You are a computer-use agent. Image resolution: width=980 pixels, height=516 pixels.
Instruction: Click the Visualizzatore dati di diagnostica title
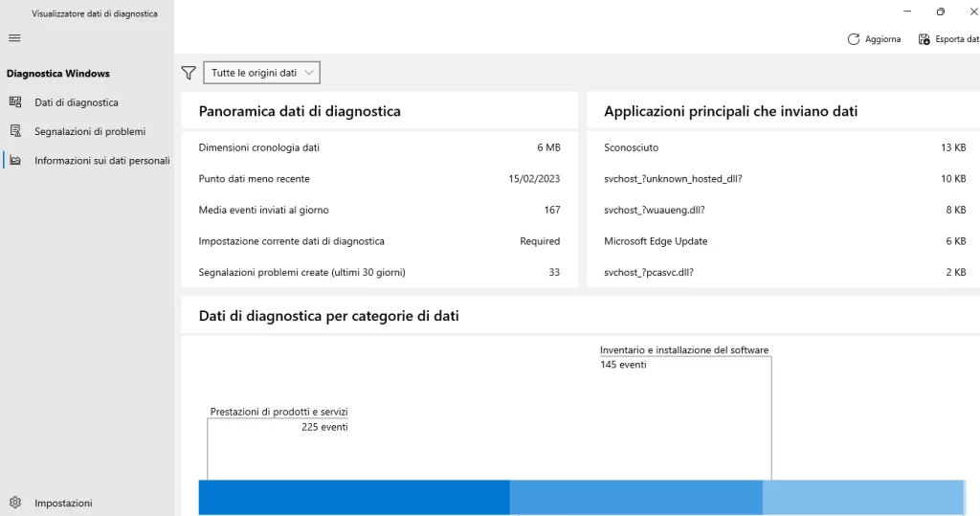pos(95,13)
